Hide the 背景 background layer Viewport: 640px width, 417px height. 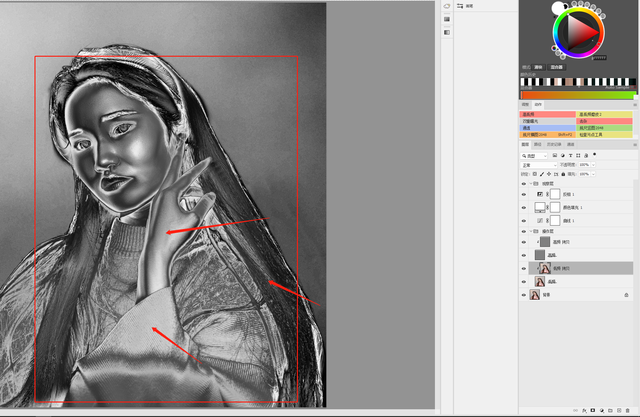pos(524,295)
